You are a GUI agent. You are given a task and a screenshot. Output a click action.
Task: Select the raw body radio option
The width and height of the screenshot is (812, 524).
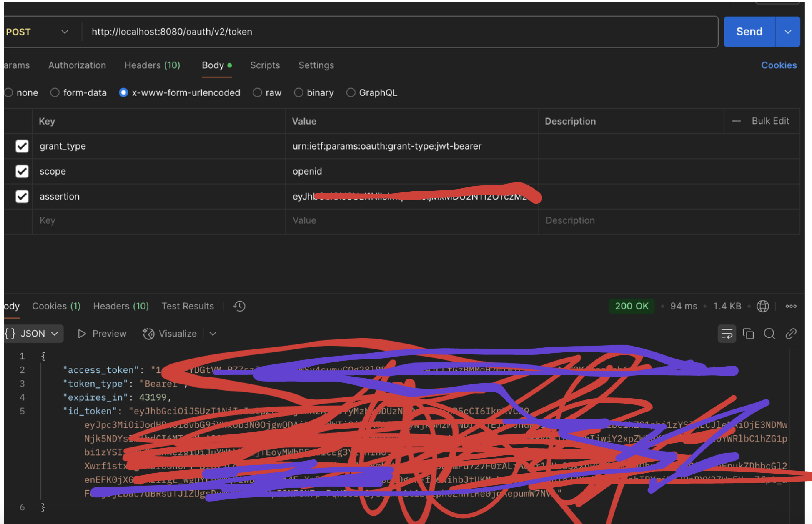(258, 92)
